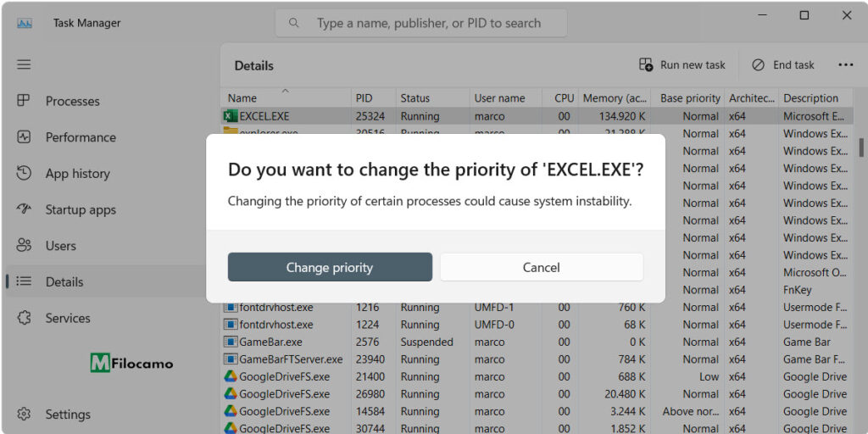Viewport: 868px width, 434px height.
Task: Select the EXCEL.EXE process row
Action: 537,116
